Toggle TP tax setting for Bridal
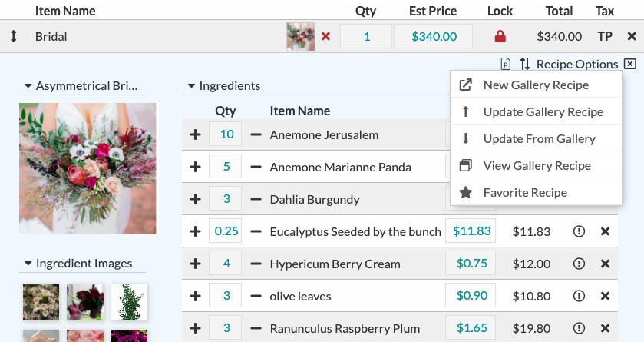644x342 pixels. (x=605, y=36)
